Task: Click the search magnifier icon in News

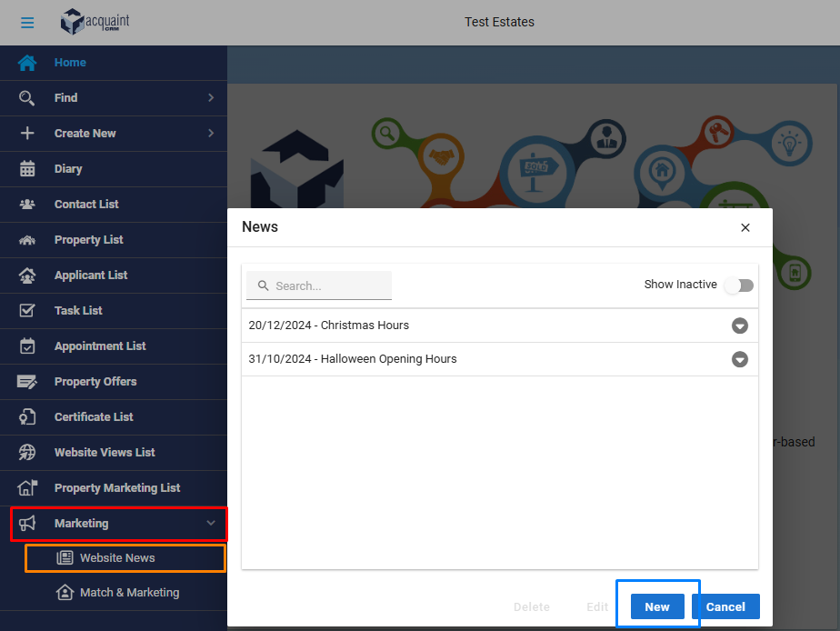Action: [263, 285]
